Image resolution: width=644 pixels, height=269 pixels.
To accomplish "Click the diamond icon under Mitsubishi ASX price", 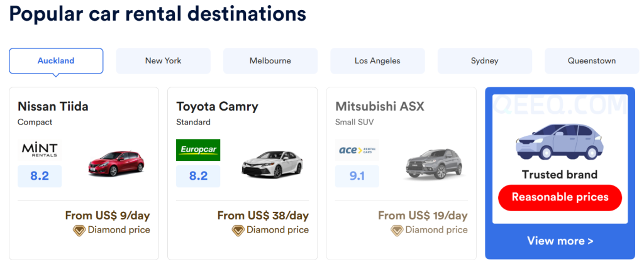I will click(397, 231).
